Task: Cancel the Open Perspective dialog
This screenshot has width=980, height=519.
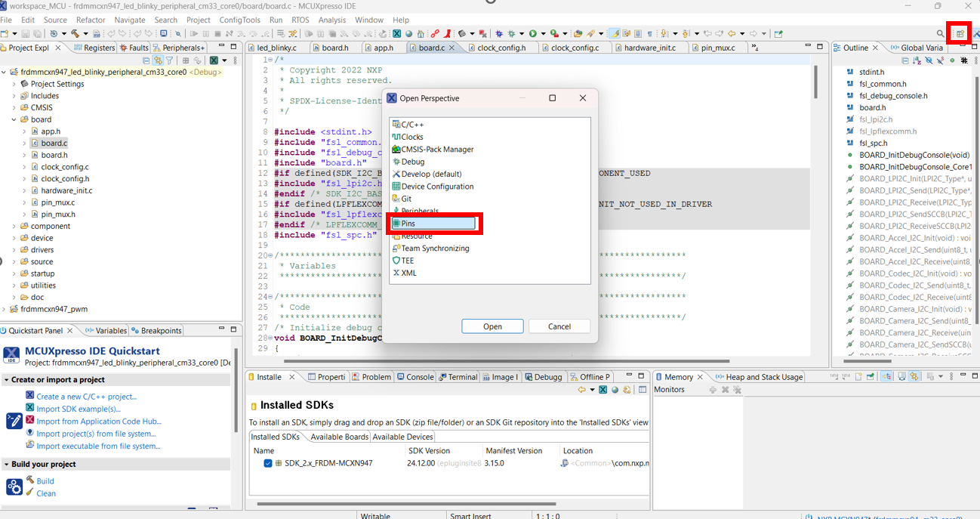Action: [559, 326]
